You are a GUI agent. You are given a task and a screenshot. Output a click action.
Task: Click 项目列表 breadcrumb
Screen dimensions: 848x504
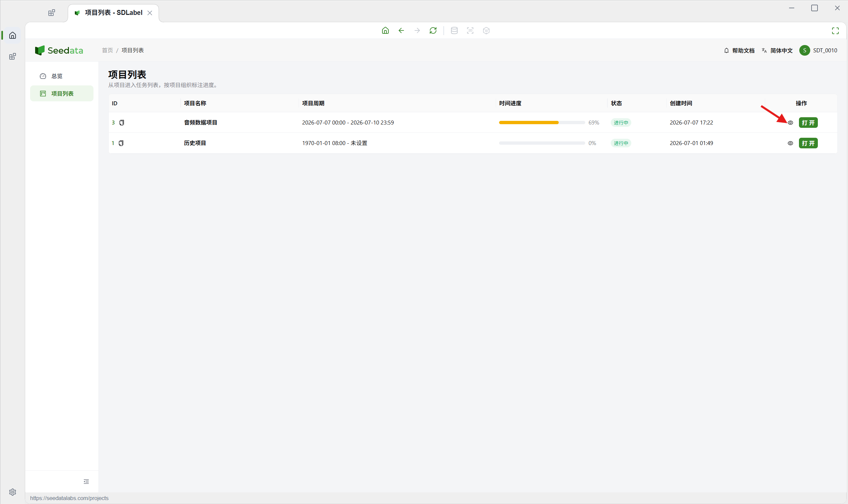coord(133,50)
